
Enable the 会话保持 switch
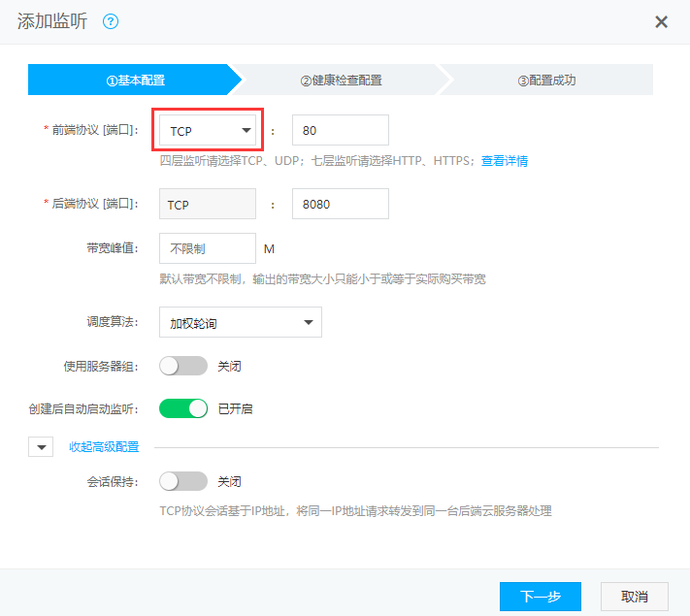pos(183,481)
